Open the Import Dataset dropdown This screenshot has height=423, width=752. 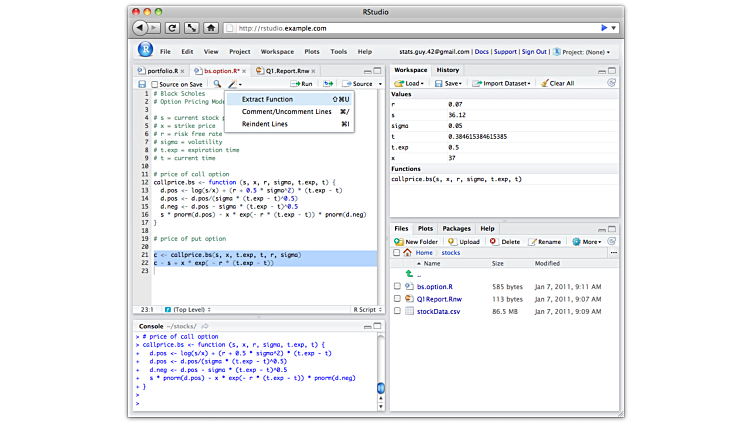click(506, 84)
